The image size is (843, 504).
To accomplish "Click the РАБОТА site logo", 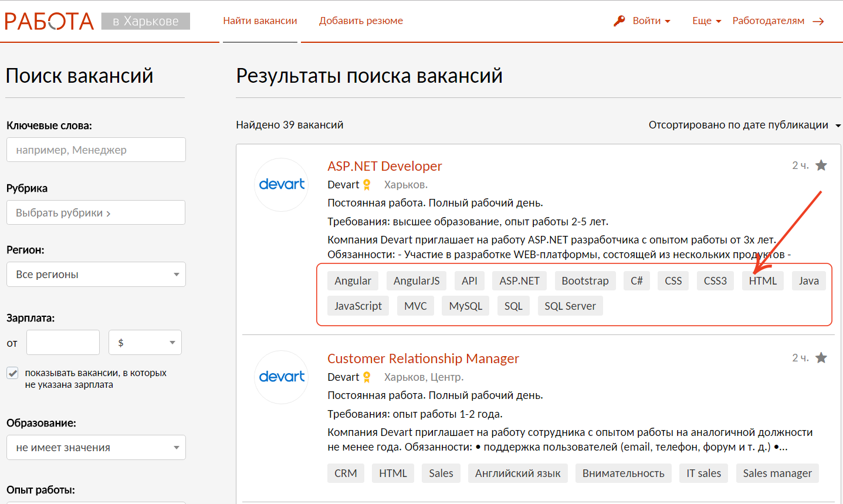I will click(49, 21).
